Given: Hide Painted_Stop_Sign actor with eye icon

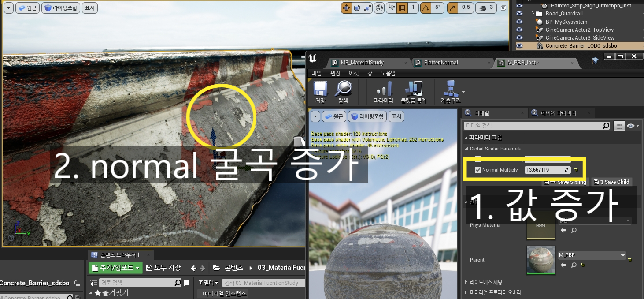Looking at the screenshot, I should tap(519, 6).
